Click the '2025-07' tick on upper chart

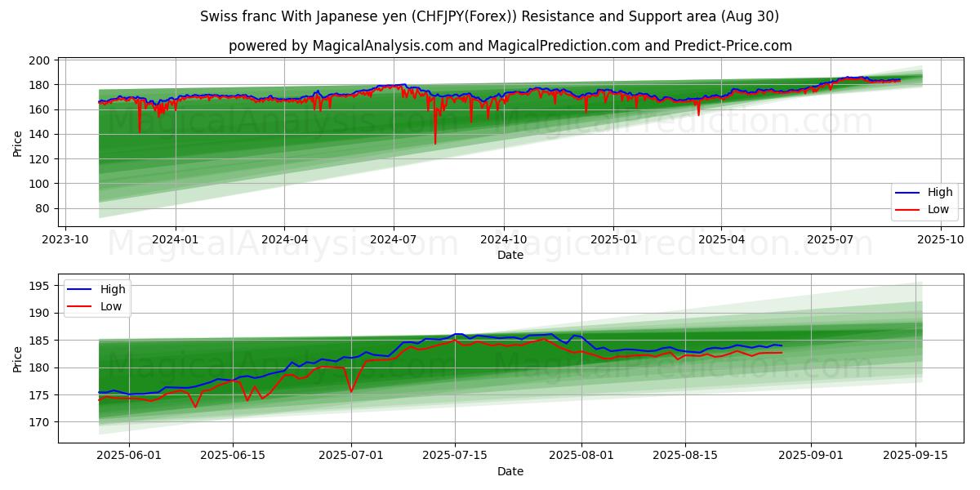831,239
